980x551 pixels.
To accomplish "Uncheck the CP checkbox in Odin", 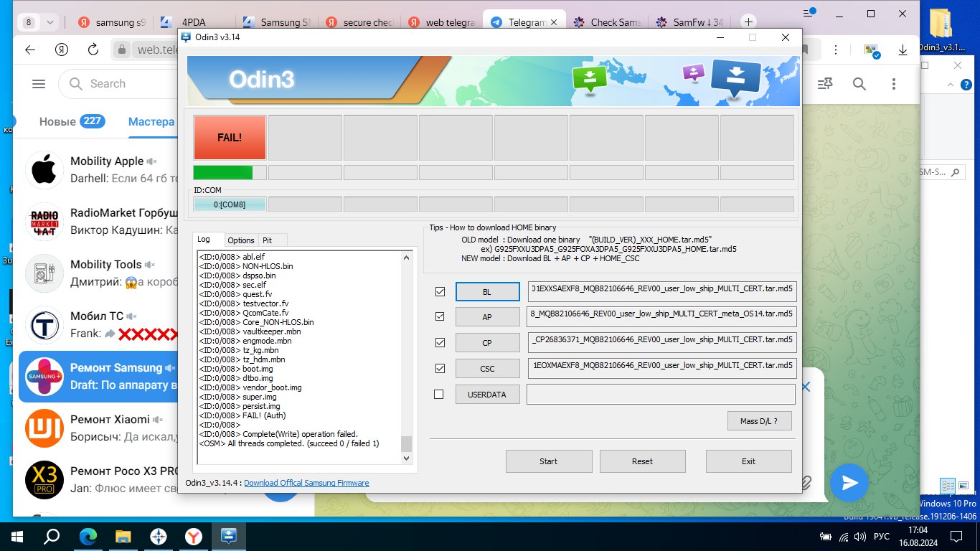I will [440, 342].
